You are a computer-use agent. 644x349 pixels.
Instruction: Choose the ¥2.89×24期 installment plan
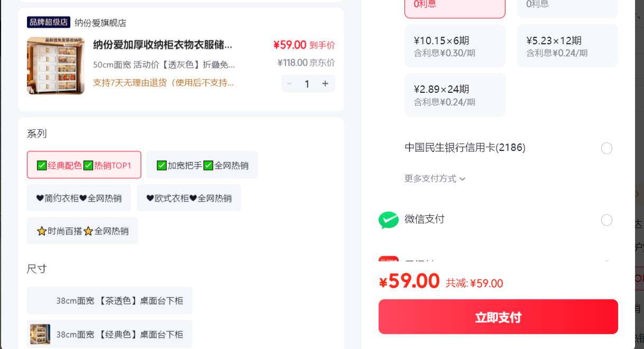455,95
